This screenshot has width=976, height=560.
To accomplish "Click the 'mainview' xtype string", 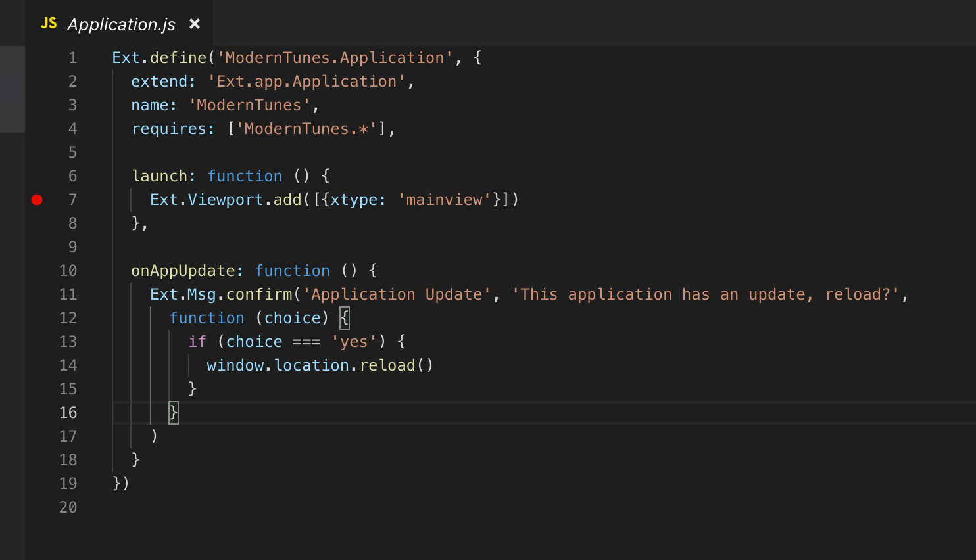I will 445,199.
